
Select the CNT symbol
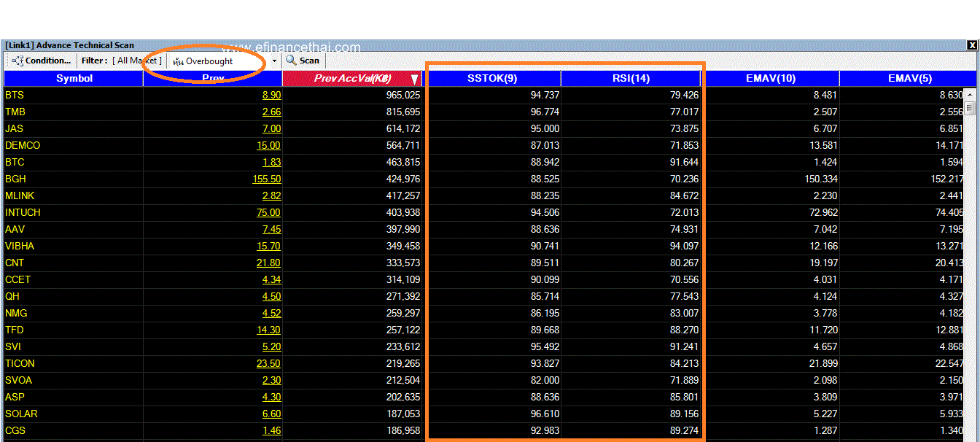(15, 263)
